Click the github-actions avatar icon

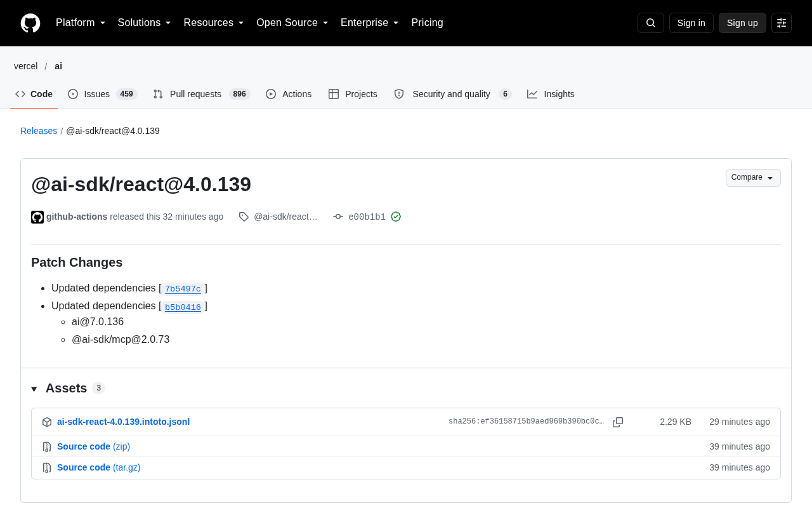(x=37, y=217)
